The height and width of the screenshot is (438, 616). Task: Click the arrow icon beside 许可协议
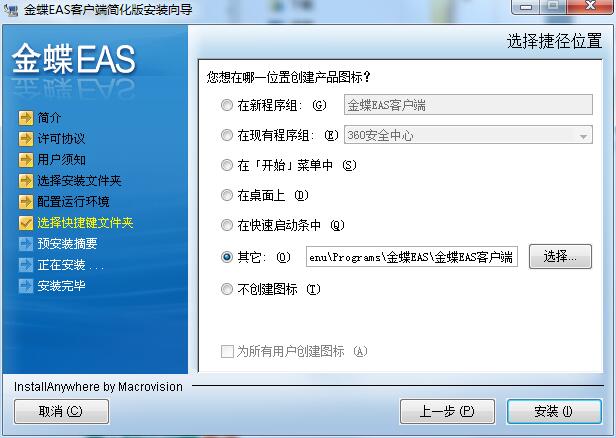click(26, 138)
